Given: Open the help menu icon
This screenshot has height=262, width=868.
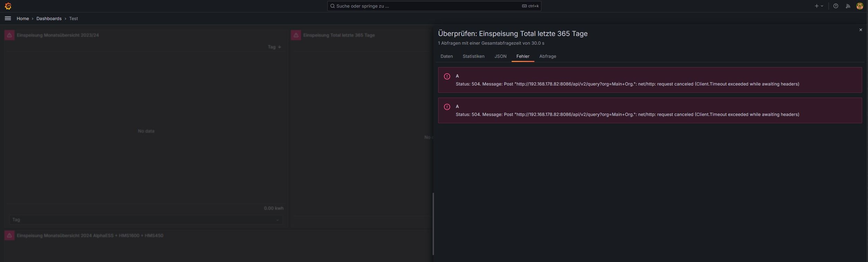Looking at the screenshot, I should click(x=835, y=6).
